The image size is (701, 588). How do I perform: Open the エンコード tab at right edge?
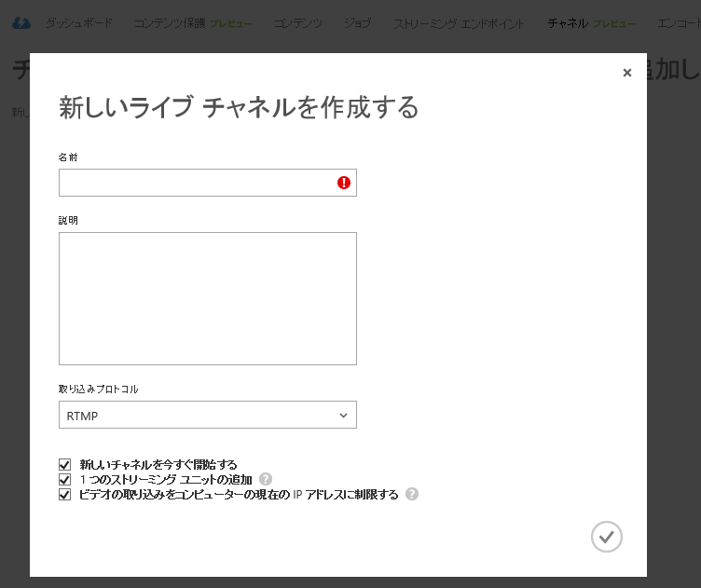tap(678, 23)
